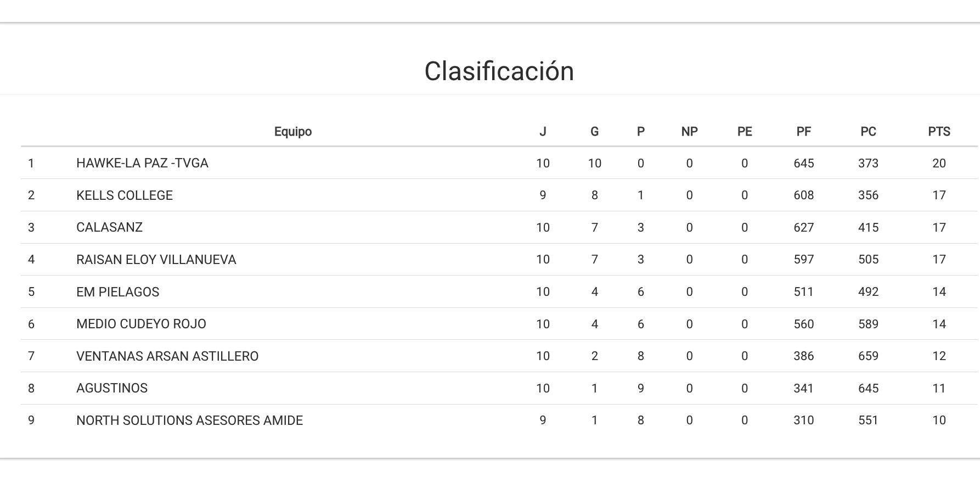Click the NP column header

point(689,132)
